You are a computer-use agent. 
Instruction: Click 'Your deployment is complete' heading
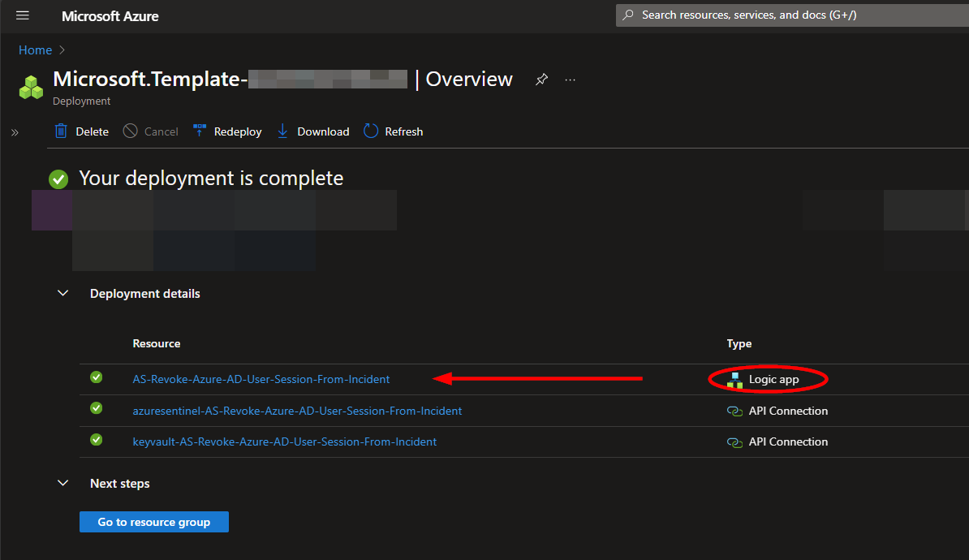coord(211,179)
